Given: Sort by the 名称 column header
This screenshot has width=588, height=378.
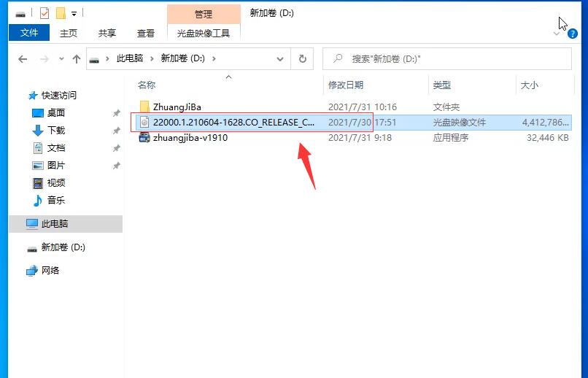Looking at the screenshot, I should pos(147,85).
